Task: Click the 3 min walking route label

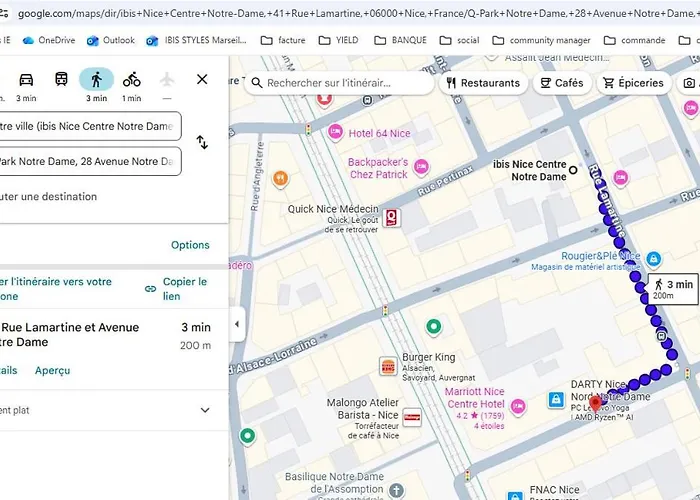Action: point(673,289)
